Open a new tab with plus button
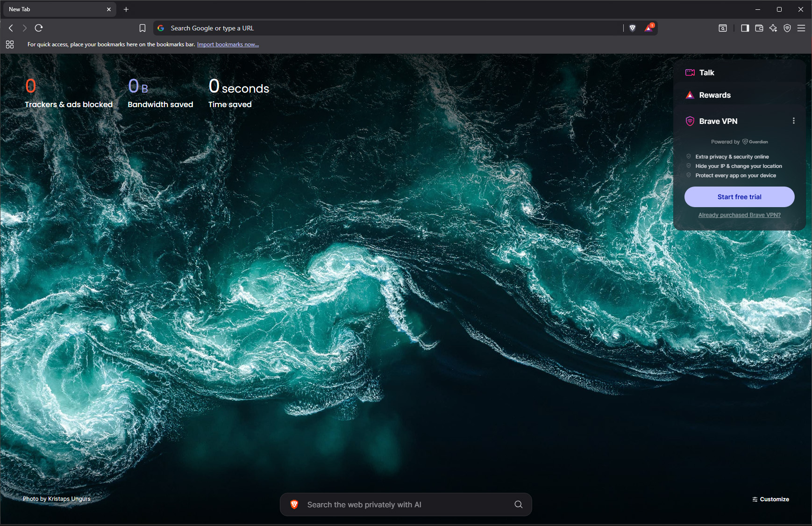This screenshot has width=812, height=526. [x=126, y=9]
